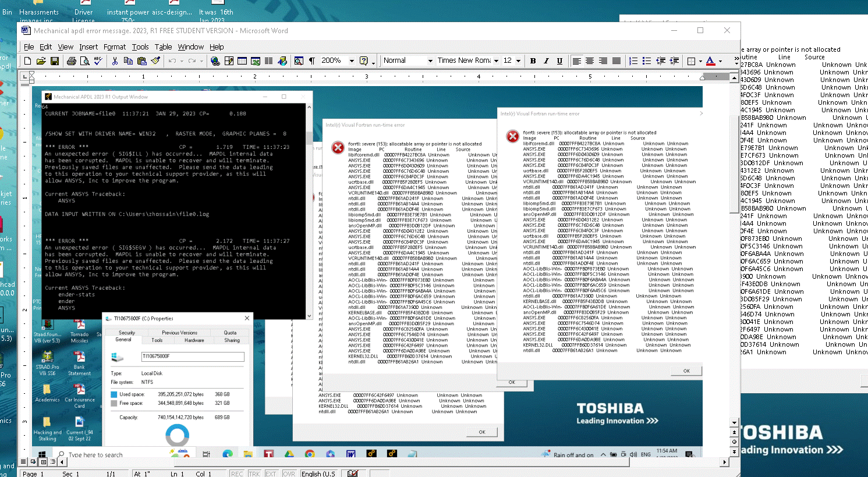Copy selection using toolbar icon
Image resolution: width=868 pixels, height=477 pixels.
[x=129, y=60]
